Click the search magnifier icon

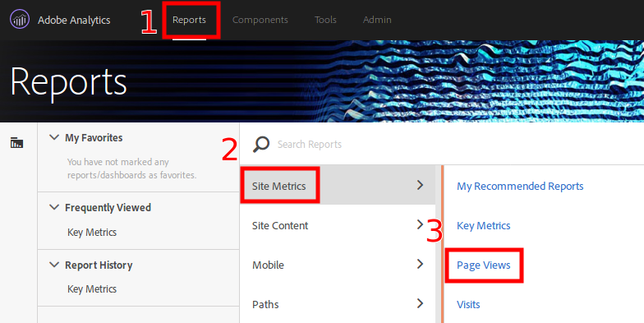[x=261, y=145]
